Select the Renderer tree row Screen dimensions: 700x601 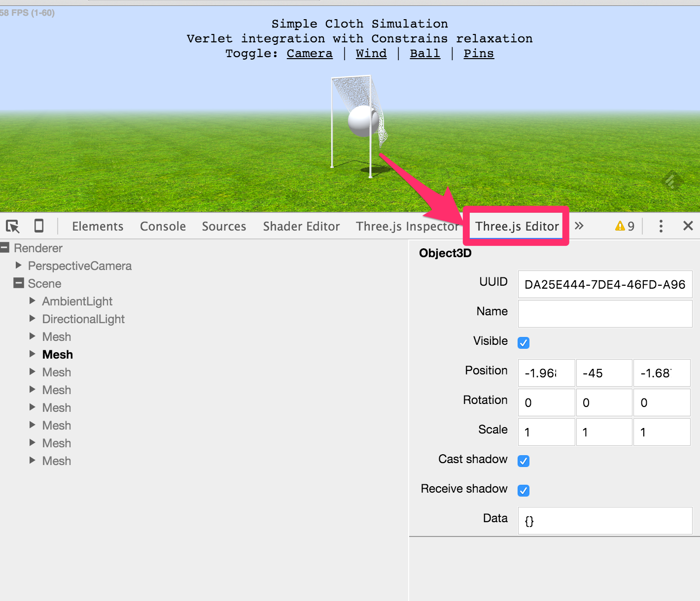[x=38, y=248]
